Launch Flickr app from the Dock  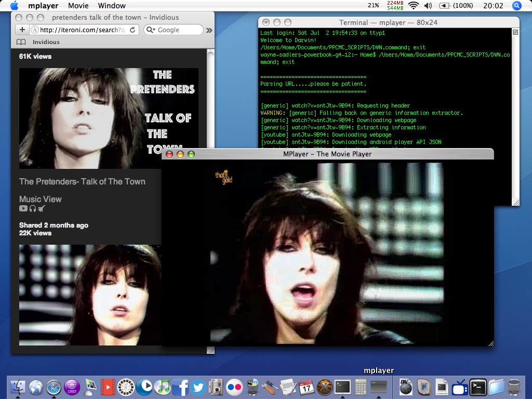point(234,387)
